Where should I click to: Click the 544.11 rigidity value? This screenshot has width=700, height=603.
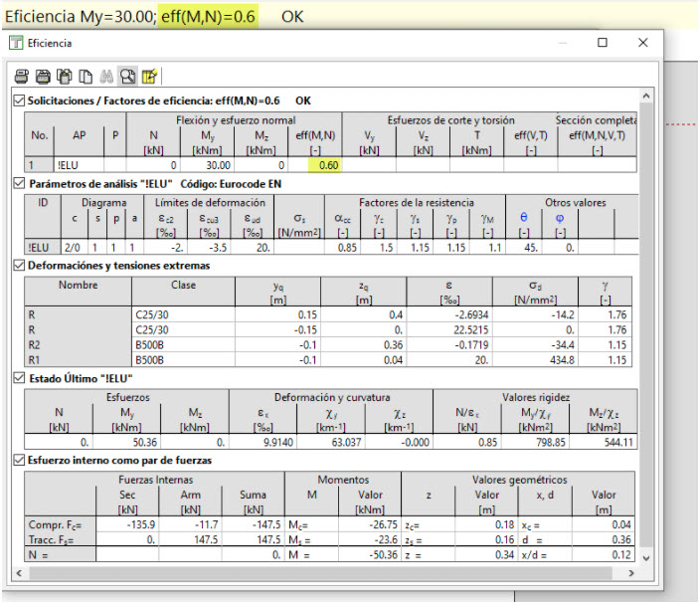coord(604,442)
